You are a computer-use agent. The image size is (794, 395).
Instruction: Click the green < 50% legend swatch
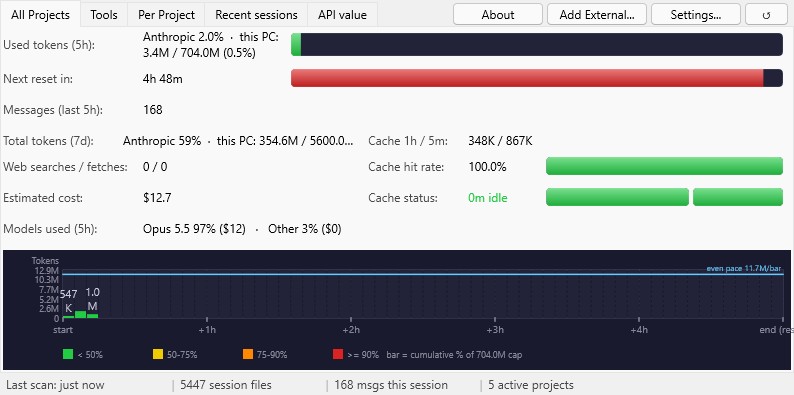[68, 354]
